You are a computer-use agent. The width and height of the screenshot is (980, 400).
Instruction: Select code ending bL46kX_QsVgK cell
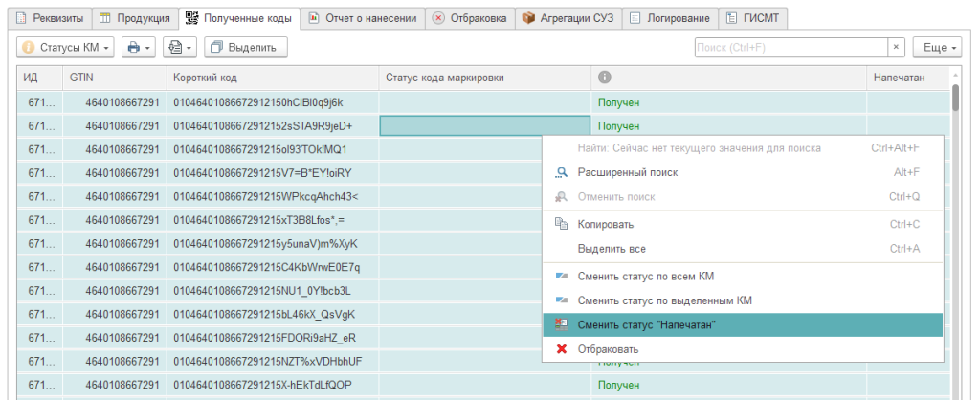[273, 314]
